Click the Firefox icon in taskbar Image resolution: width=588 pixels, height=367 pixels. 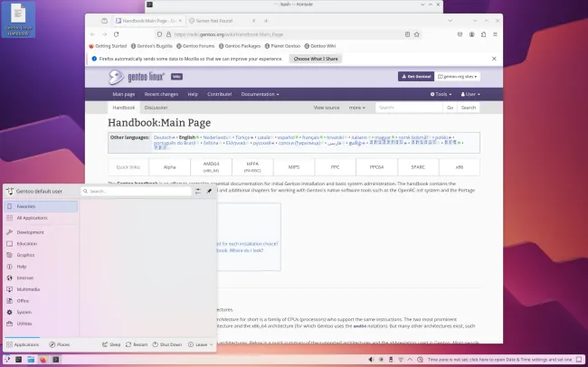(42, 360)
